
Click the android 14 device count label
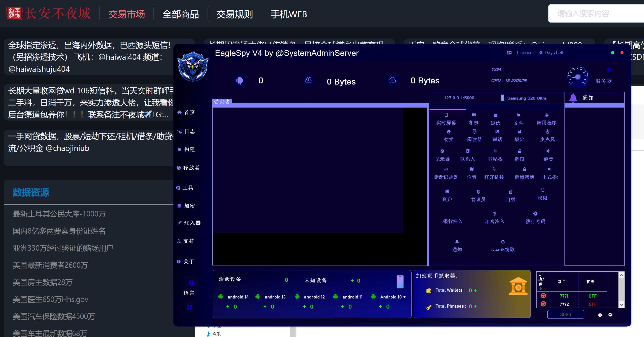[x=238, y=297]
